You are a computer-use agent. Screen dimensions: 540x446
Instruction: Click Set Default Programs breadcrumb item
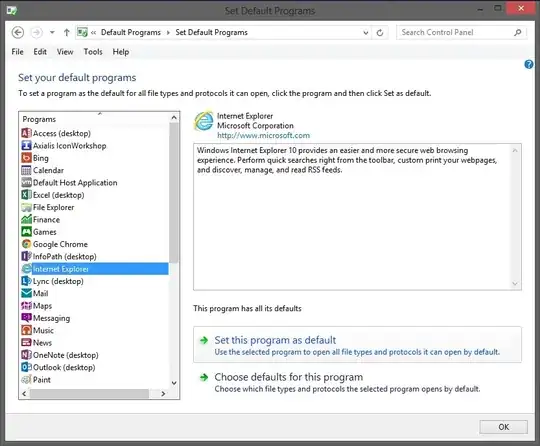coord(211,33)
